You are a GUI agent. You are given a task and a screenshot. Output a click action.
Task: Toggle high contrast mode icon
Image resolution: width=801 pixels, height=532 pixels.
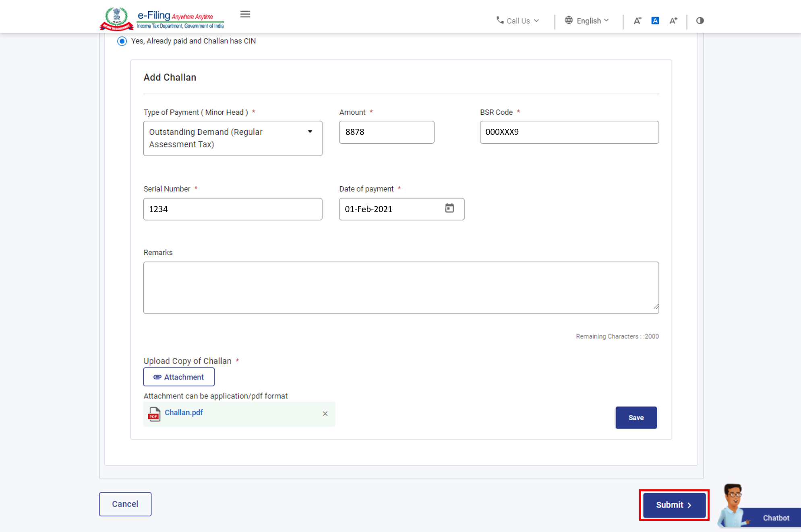(x=700, y=21)
